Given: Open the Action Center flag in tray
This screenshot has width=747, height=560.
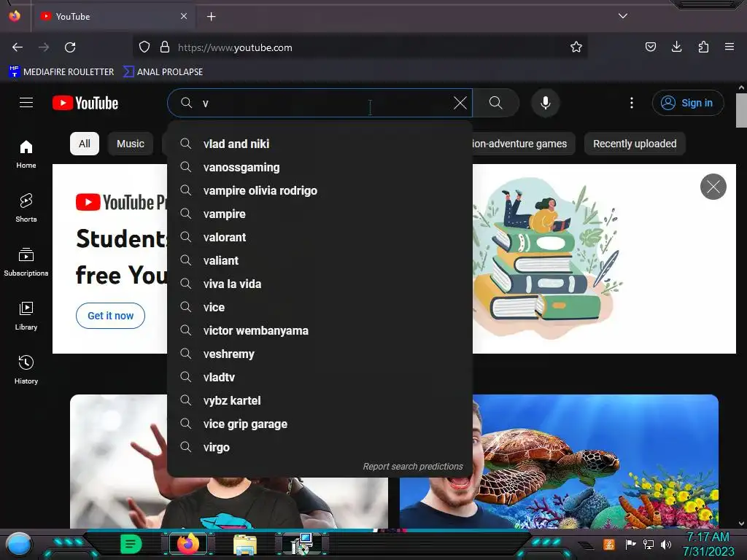Looking at the screenshot, I should (x=631, y=544).
